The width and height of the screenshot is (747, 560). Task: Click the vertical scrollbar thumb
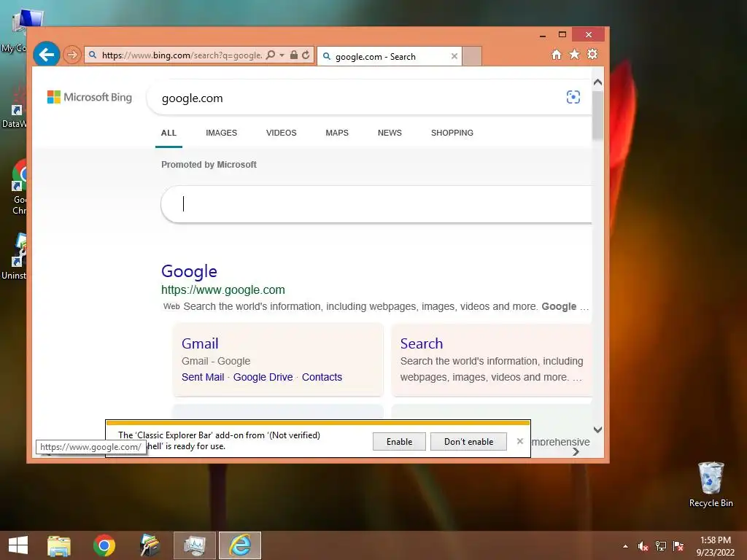pos(598,116)
